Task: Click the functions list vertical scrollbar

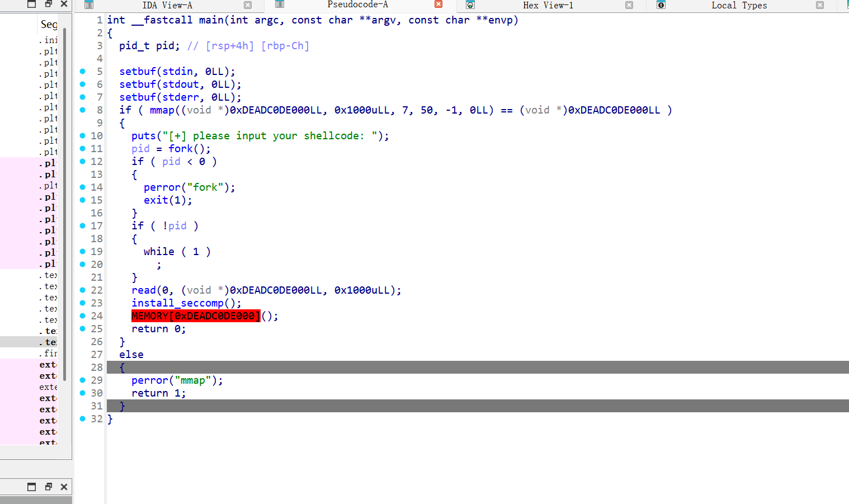Action: coord(65,201)
